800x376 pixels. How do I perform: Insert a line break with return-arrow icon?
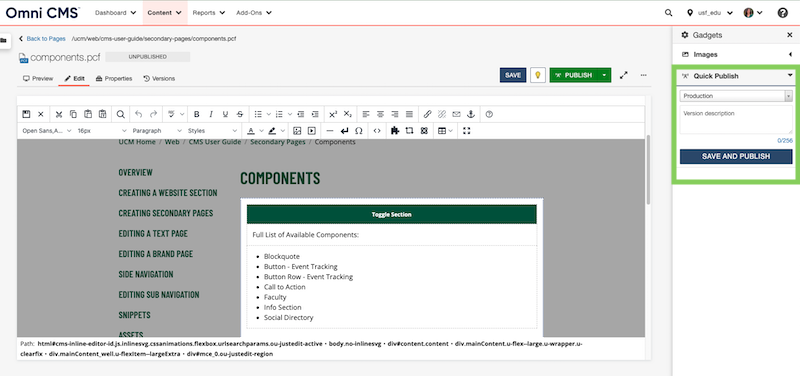tap(344, 131)
